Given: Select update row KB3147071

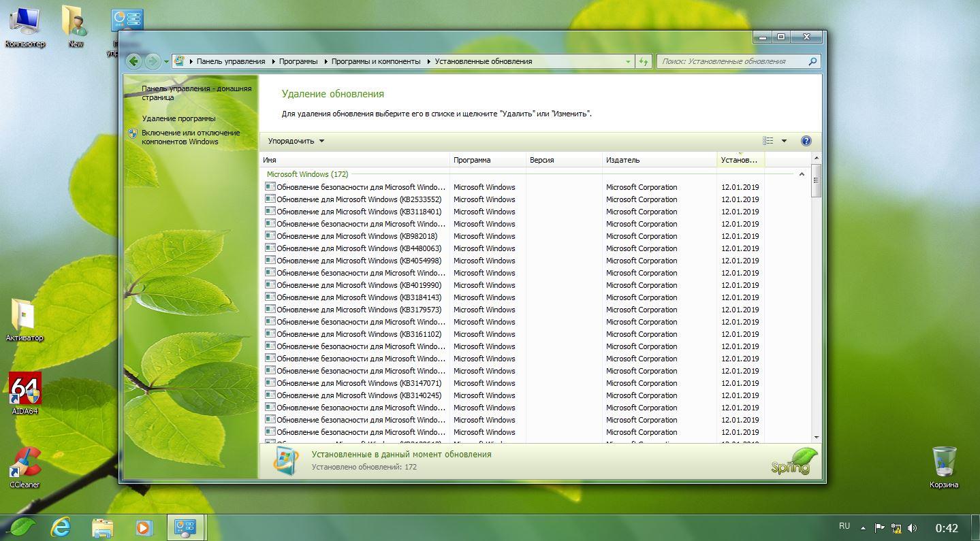Looking at the screenshot, I should coord(512,383).
